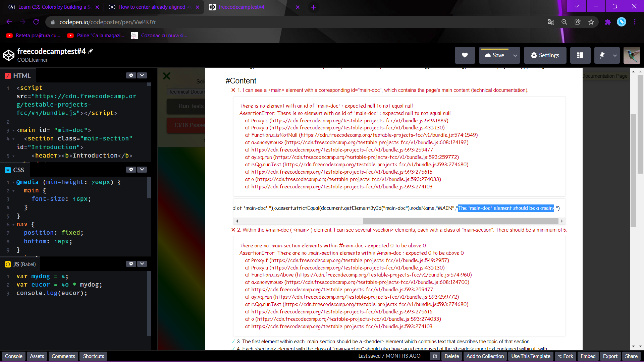Open CODElearner's profile avatar
Image resolution: width=644 pixels, height=362 pixels.
pos(632,55)
